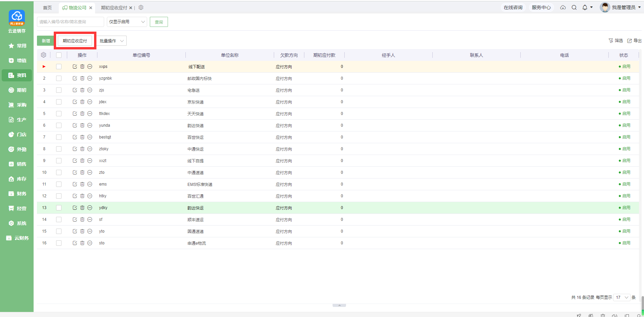Click delete icon for ztoky row

82,149
